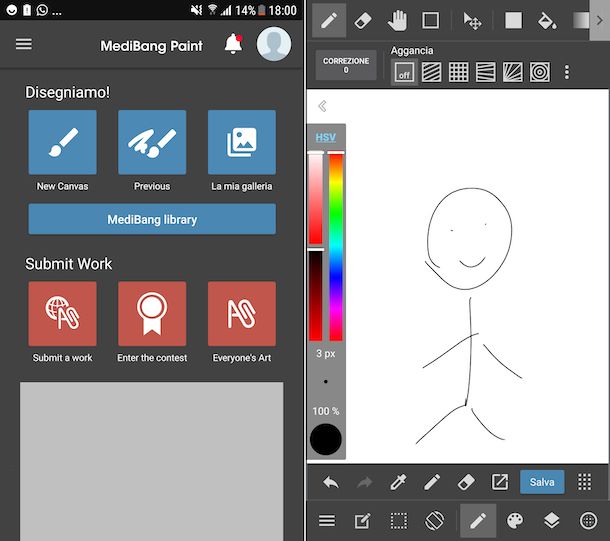Switch color mode via HSV link

tap(326, 137)
